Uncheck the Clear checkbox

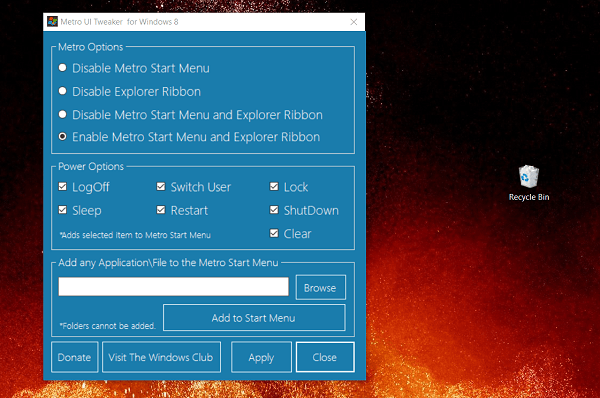point(274,233)
